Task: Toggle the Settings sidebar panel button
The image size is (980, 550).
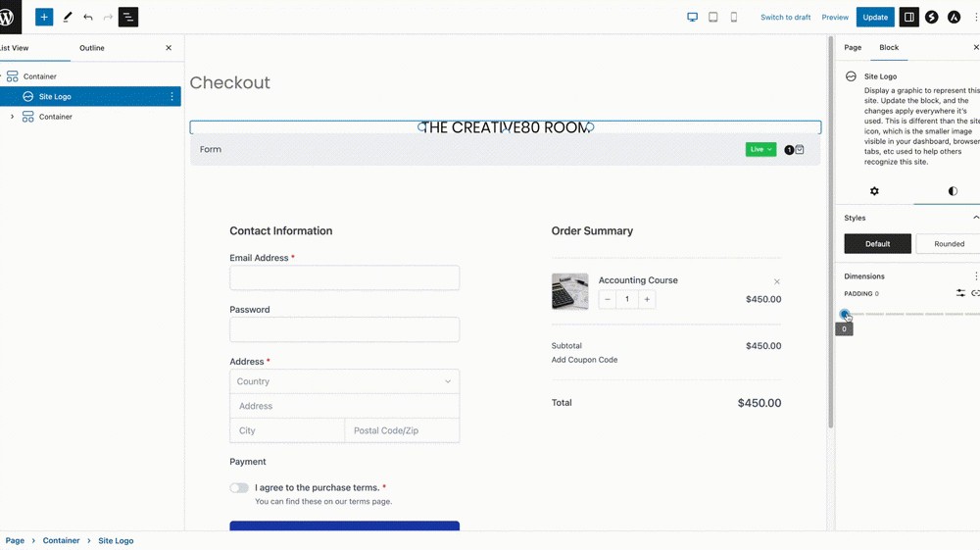Action: pyautogui.click(x=908, y=17)
